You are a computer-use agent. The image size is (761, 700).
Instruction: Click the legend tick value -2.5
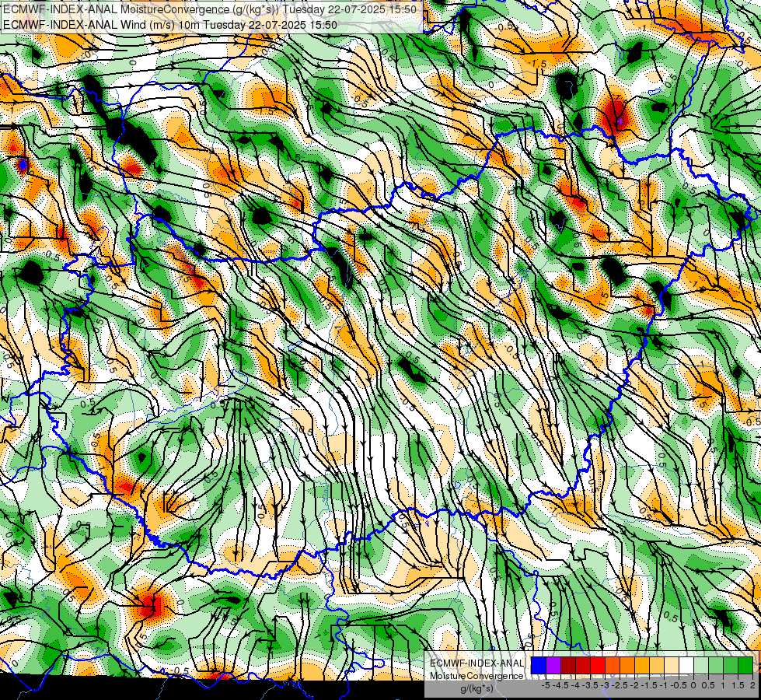point(620,685)
